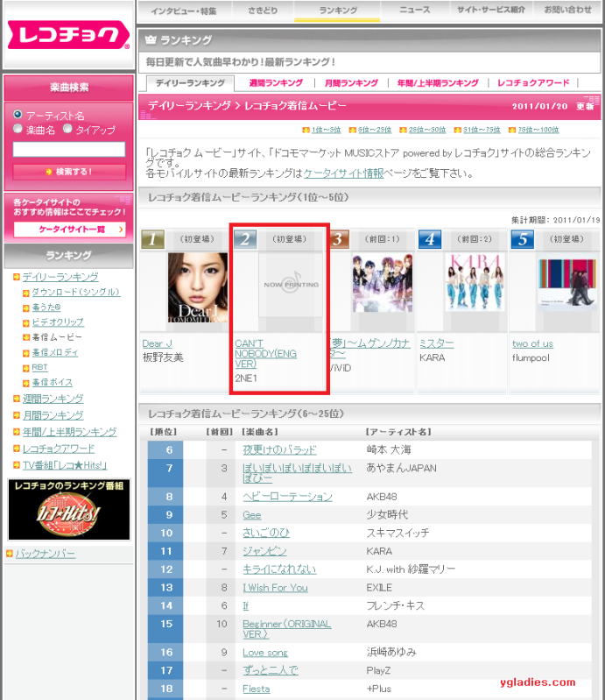Image resolution: width=605 pixels, height=700 pixels.
Task: Jump to ranks 1位~5位 link
Action: point(327,130)
